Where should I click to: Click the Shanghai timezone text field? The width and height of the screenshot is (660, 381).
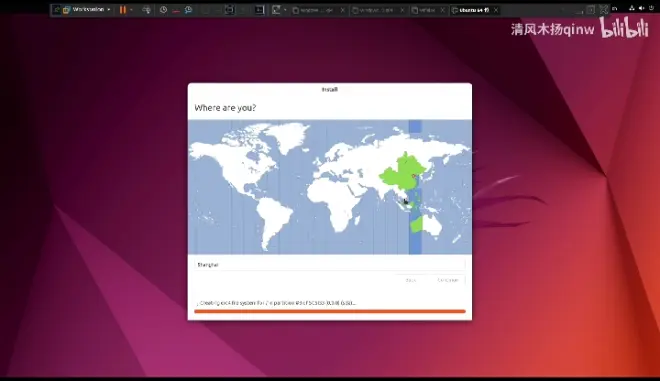tap(330, 265)
